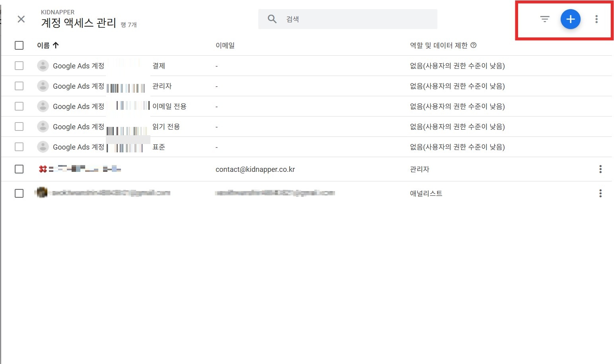Click the blue plus icon to add a user
The width and height of the screenshot is (614, 364).
pyautogui.click(x=570, y=19)
